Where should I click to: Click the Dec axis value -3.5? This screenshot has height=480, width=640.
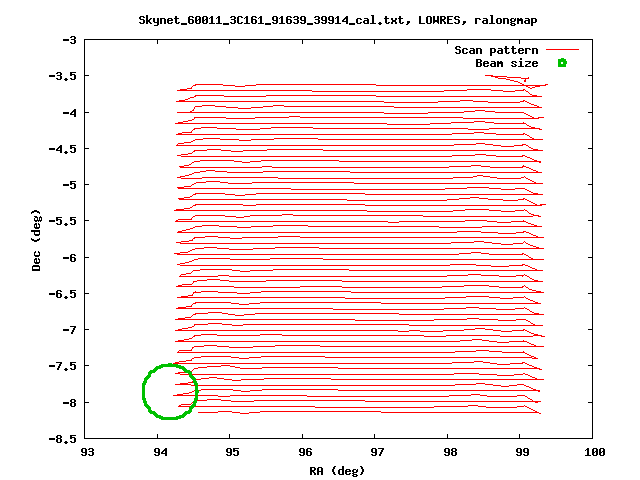click(62, 76)
